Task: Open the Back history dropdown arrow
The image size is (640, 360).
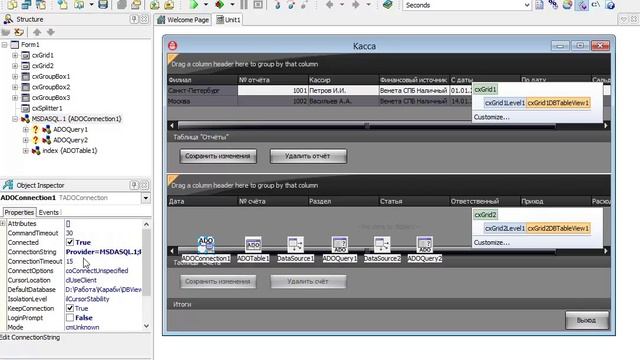Action: [x=342, y=5]
